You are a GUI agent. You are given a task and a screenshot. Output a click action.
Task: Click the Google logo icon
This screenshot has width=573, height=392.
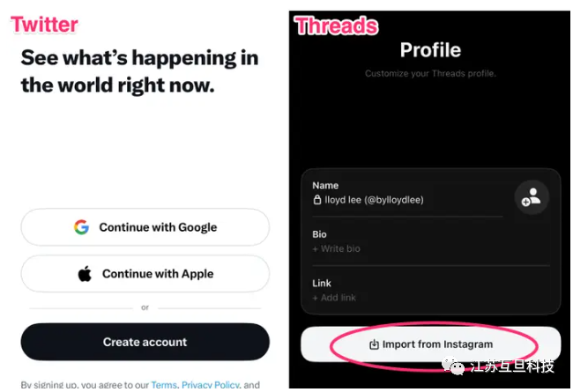click(x=81, y=227)
